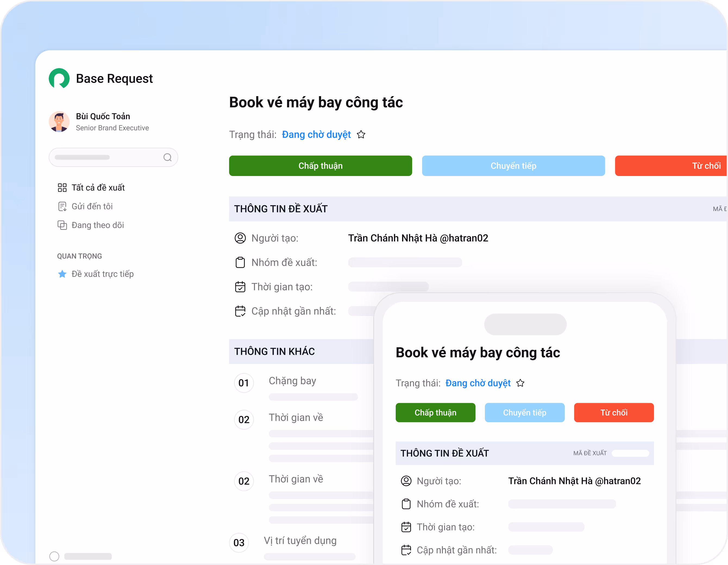Click the circle icon at sidebar bottom
The image size is (728, 565).
click(54, 556)
